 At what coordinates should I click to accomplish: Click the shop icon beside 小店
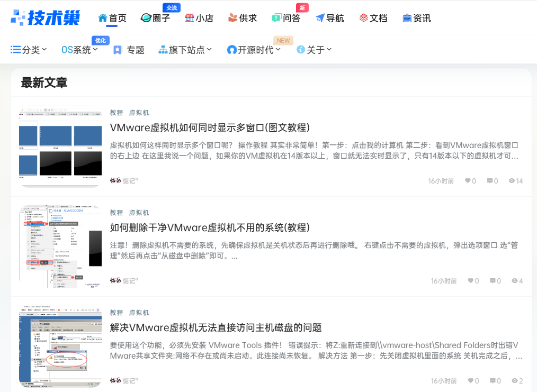[x=190, y=18]
